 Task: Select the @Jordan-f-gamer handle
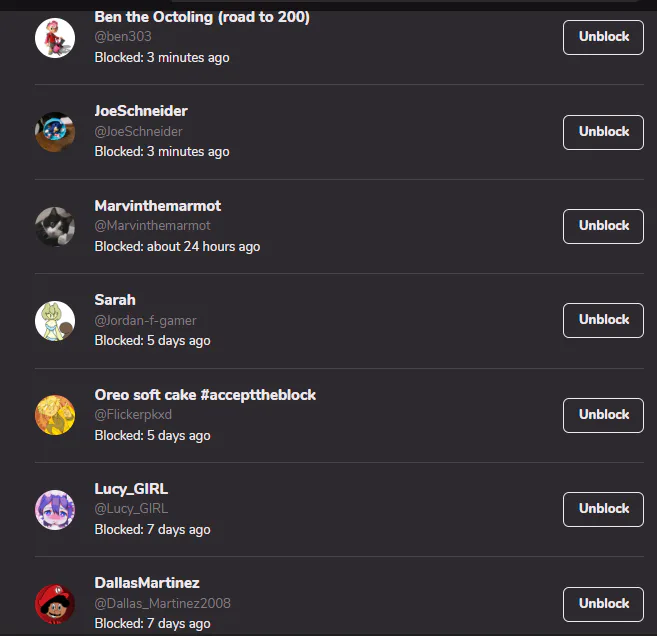pyautogui.click(x=145, y=321)
